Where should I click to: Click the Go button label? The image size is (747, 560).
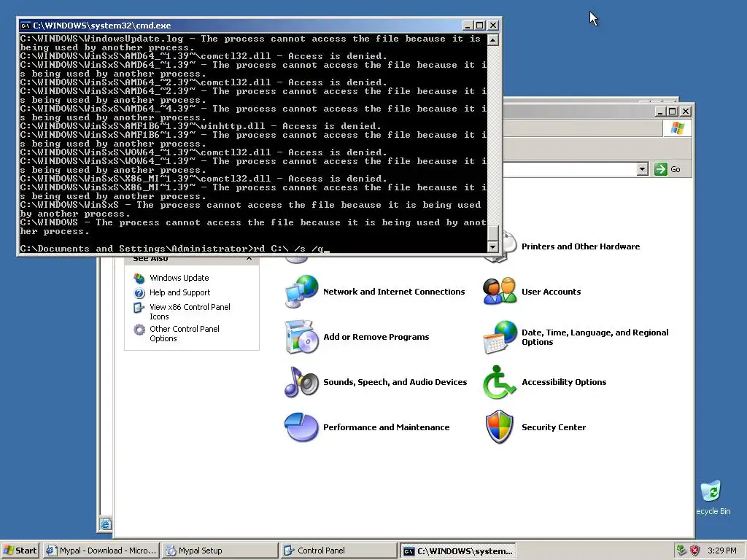[x=675, y=169]
